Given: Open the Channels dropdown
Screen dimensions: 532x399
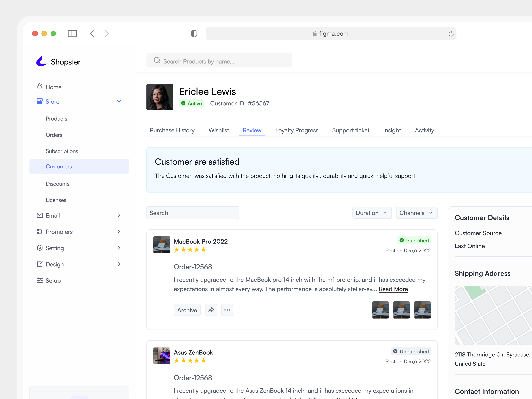Looking at the screenshot, I should point(417,213).
